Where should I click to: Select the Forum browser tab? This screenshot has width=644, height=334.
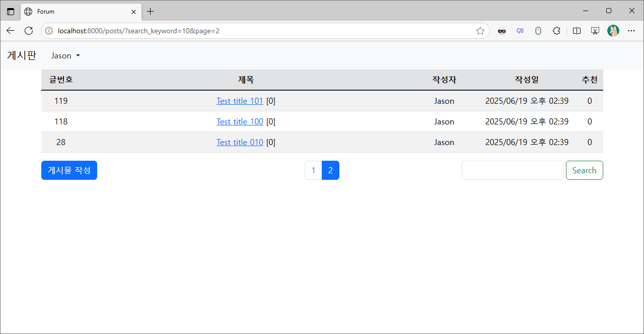(x=81, y=12)
